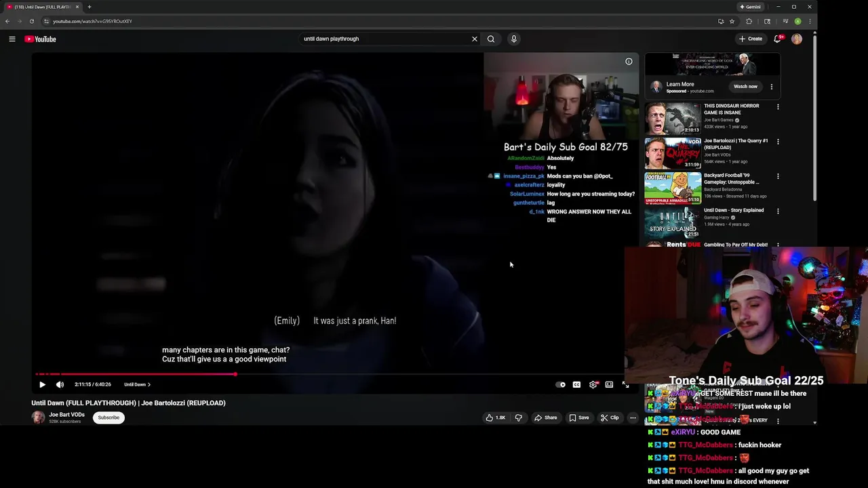Play the video

coord(42,384)
